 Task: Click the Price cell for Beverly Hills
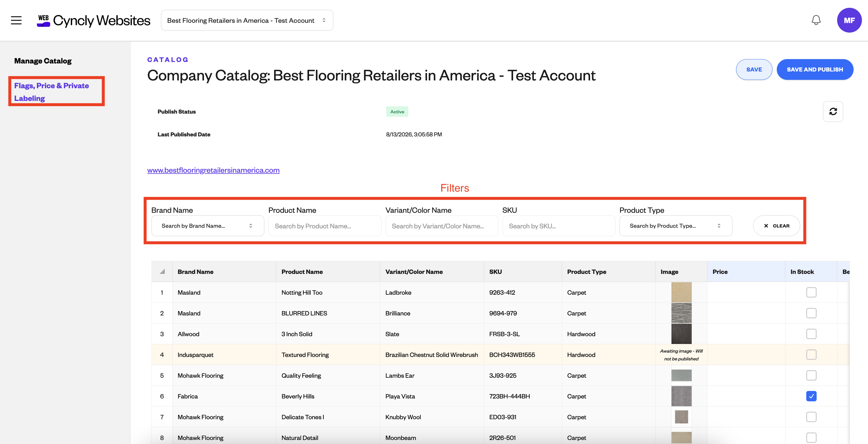point(746,396)
